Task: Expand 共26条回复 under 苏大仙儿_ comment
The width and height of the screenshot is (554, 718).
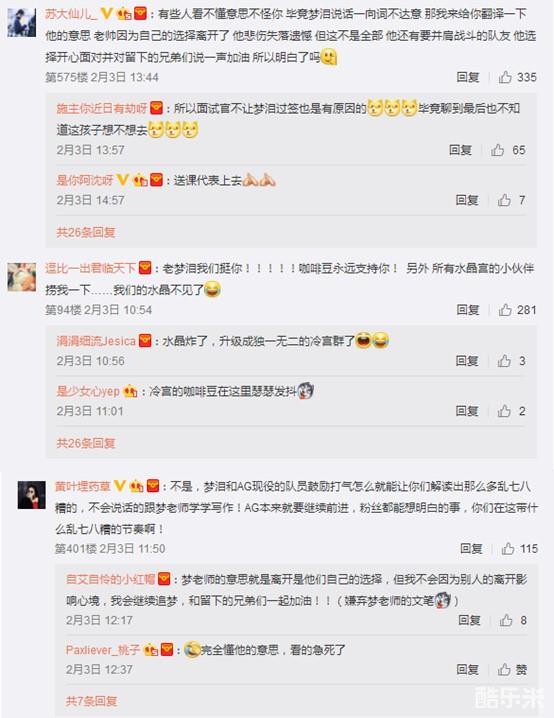Action: click(x=86, y=232)
